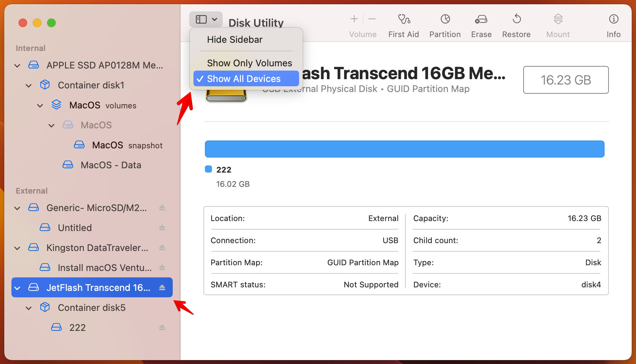The image size is (636, 364).
Task: Click the APPLE SSD drive icon
Action: point(34,65)
